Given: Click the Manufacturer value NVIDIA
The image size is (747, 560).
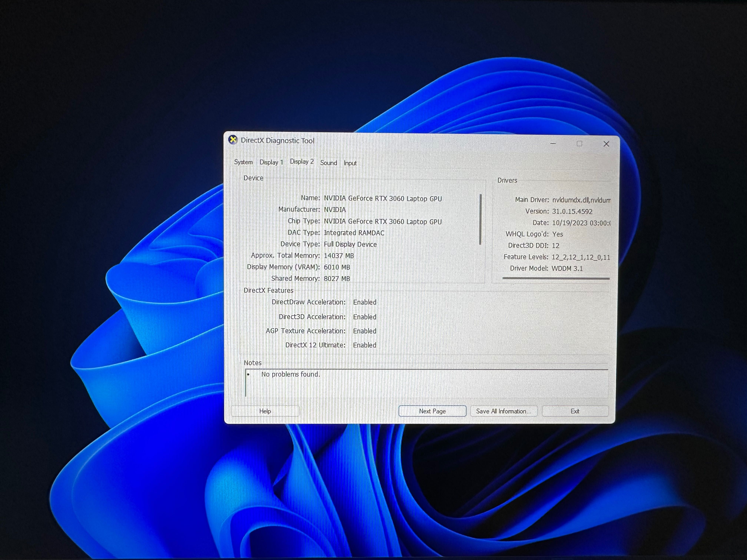Looking at the screenshot, I should click(x=335, y=210).
